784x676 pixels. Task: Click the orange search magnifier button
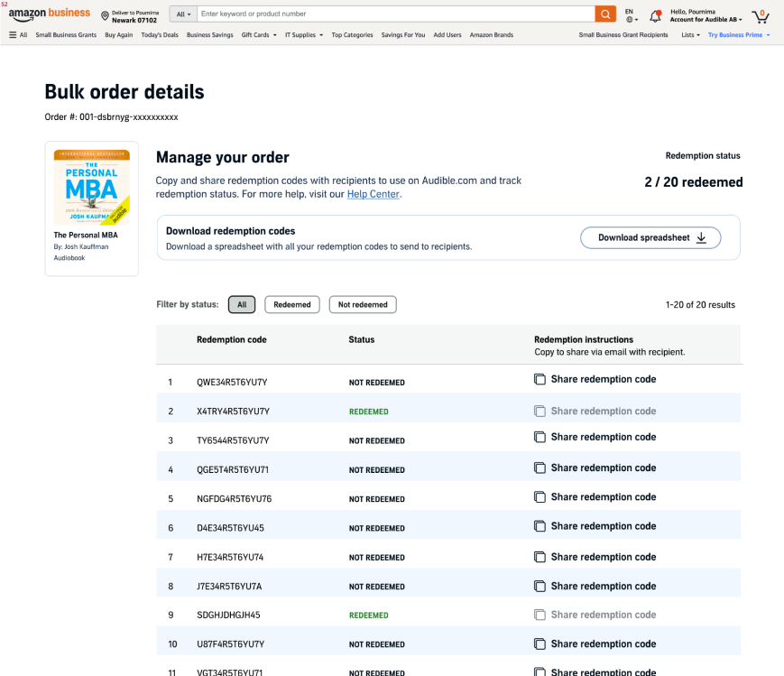pos(605,14)
